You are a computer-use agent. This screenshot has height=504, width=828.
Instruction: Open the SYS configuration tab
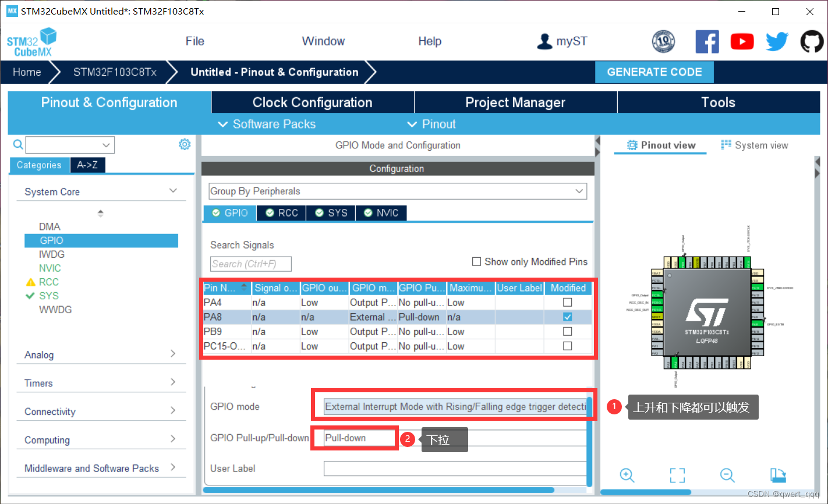point(331,213)
